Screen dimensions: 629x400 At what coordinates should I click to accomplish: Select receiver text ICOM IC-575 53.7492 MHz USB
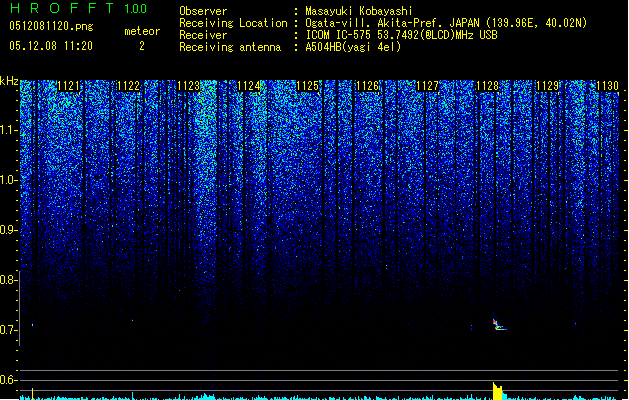point(401,35)
